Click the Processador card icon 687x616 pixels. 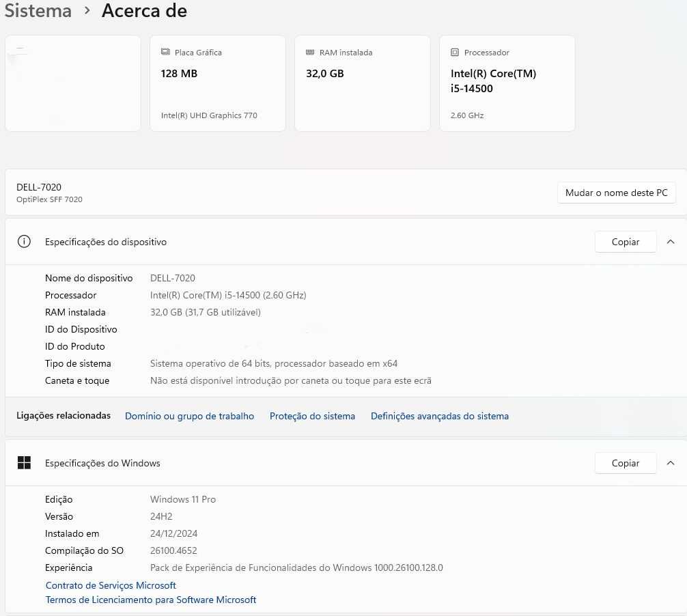pyautogui.click(x=455, y=52)
